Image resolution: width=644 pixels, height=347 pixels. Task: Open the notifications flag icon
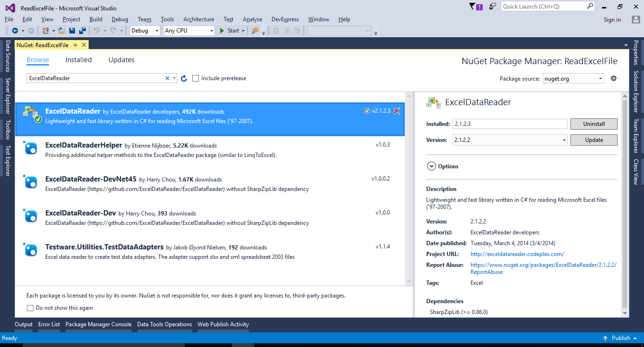tap(472, 7)
